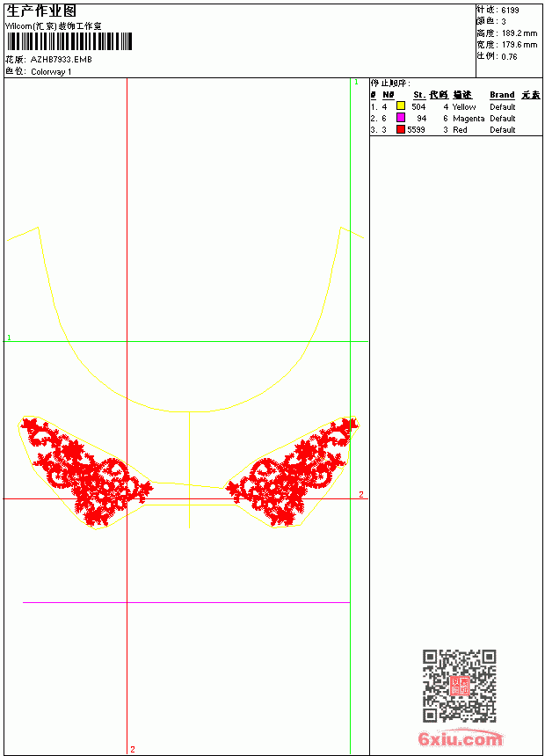Viewport: 545px width, 756px height.
Task: Click the St. column header
Action: click(419, 95)
